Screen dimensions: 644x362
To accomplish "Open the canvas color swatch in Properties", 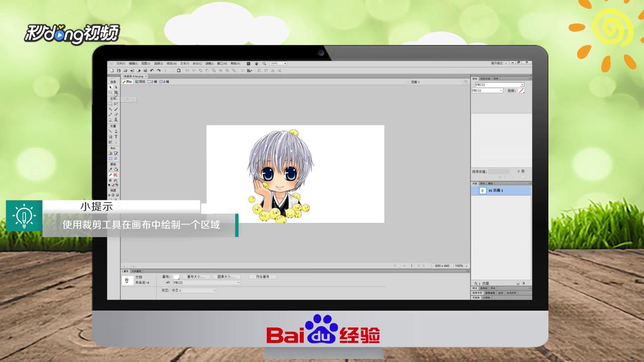I will (x=176, y=277).
